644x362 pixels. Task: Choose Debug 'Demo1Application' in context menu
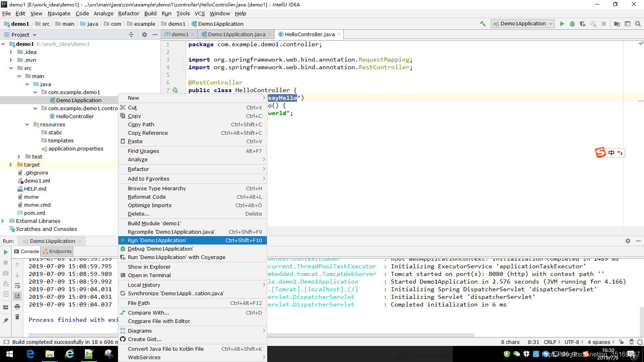point(192,249)
